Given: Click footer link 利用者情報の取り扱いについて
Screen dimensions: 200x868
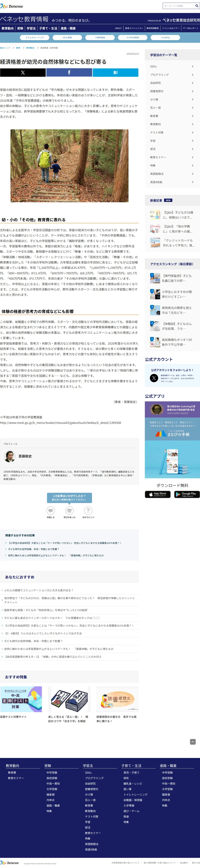Looking at the screenshot, I should pyautogui.click(x=125, y=863).
